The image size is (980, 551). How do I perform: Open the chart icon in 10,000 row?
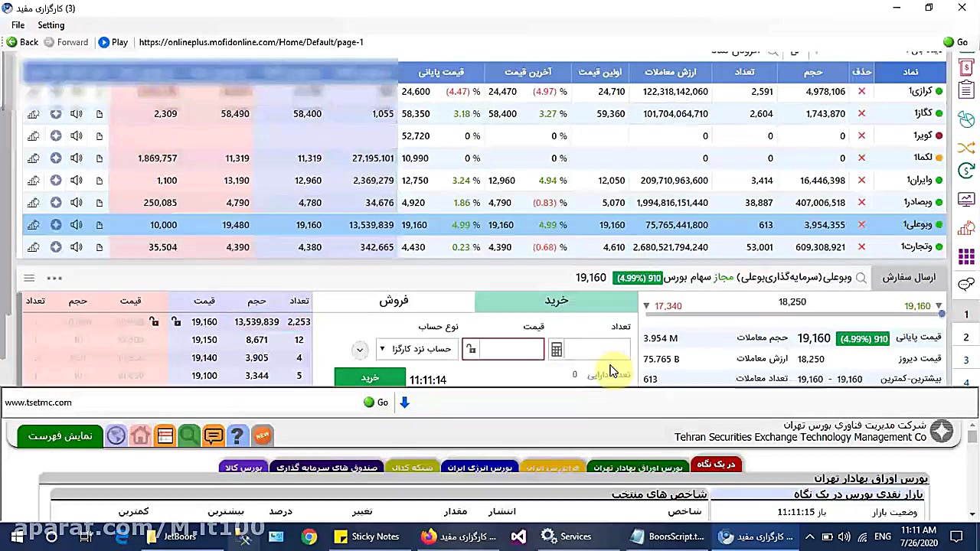coord(33,225)
